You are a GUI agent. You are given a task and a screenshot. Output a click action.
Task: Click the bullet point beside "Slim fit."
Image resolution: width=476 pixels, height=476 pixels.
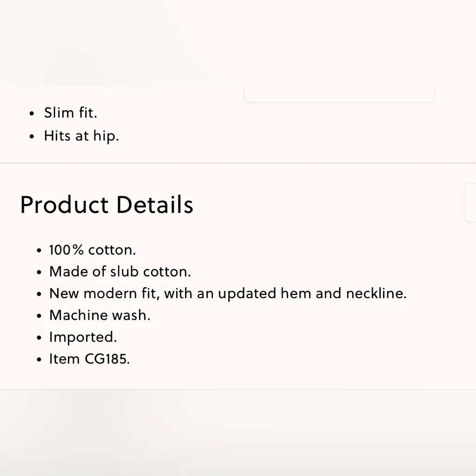pyautogui.click(x=32, y=113)
